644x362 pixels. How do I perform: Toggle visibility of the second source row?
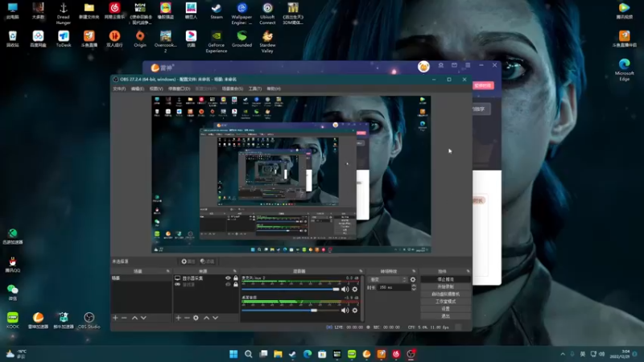228,284
